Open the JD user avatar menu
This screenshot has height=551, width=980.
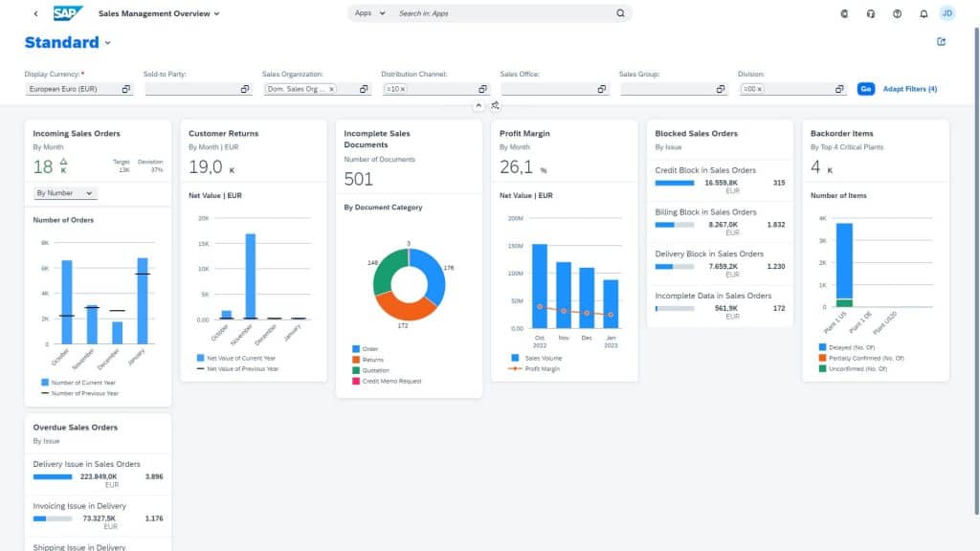click(x=947, y=13)
